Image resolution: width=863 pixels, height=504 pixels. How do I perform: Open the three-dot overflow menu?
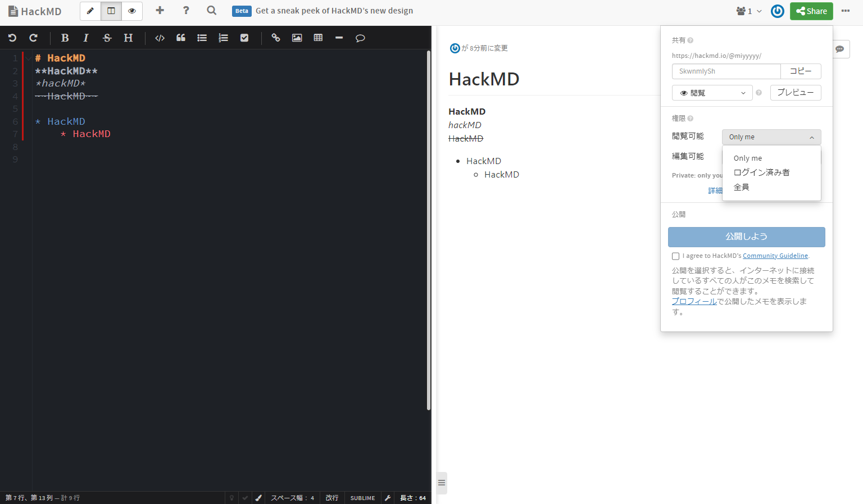click(846, 11)
